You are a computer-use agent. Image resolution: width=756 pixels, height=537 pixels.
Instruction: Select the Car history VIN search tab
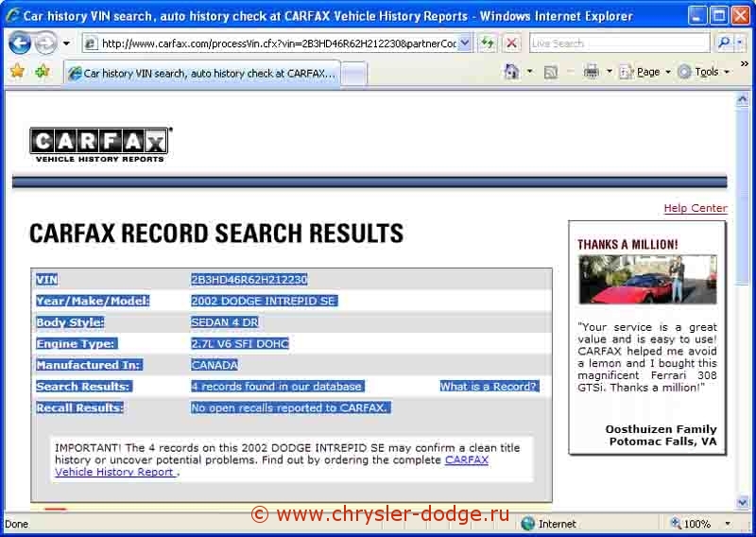coord(202,74)
